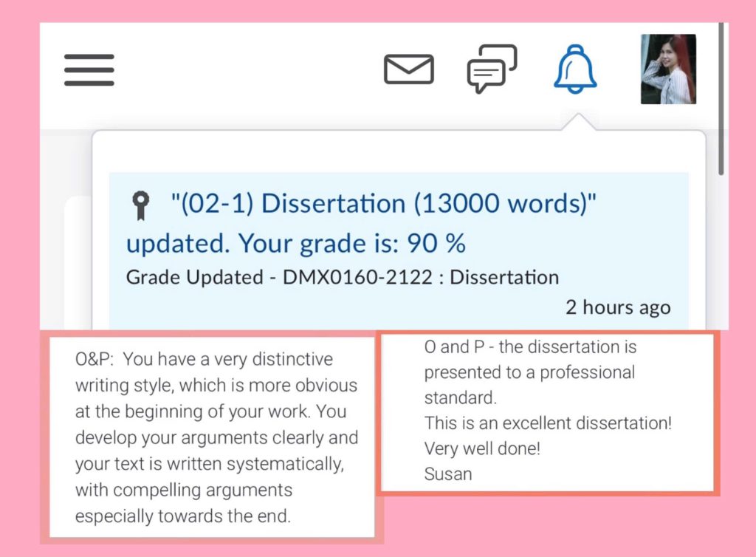Screen dimensions: 756x557
Task: Click the line 'especially towards the end.'
Action: (x=183, y=516)
